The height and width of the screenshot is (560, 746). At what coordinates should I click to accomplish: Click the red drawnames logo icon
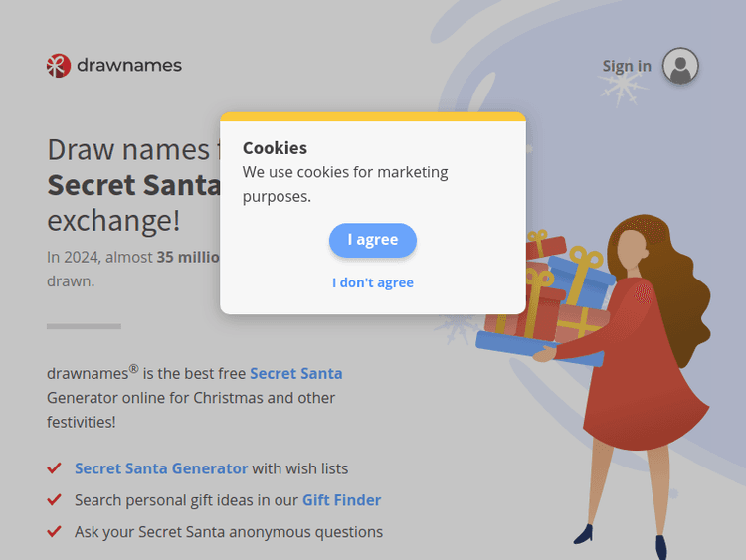coord(59,66)
